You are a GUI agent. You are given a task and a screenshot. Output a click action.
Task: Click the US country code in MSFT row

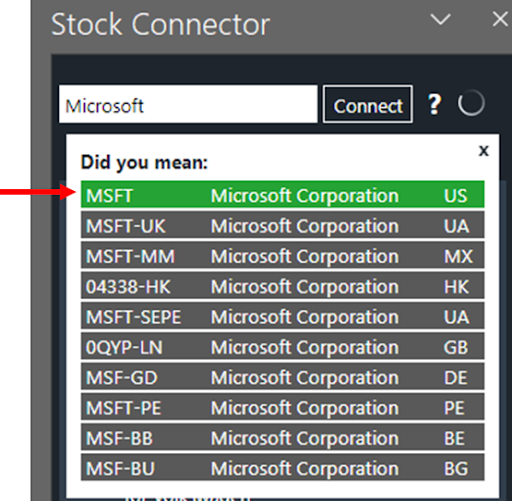coord(455,195)
